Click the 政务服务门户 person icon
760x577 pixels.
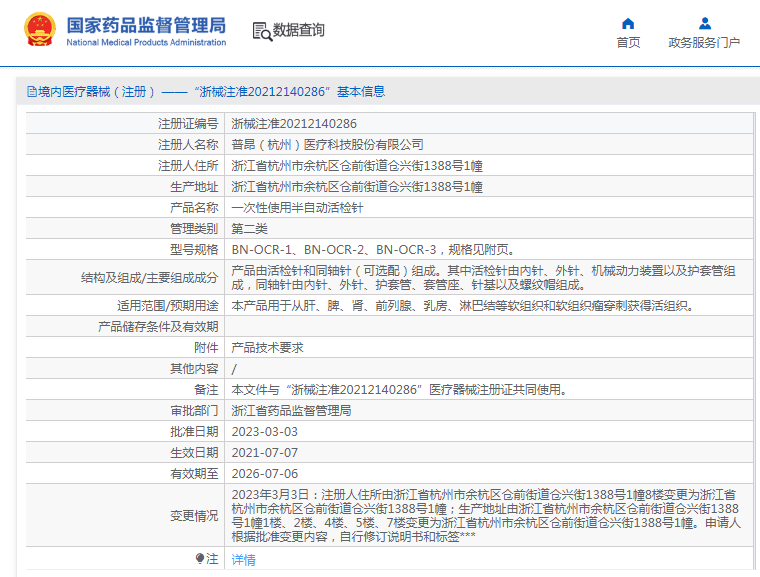click(704, 23)
